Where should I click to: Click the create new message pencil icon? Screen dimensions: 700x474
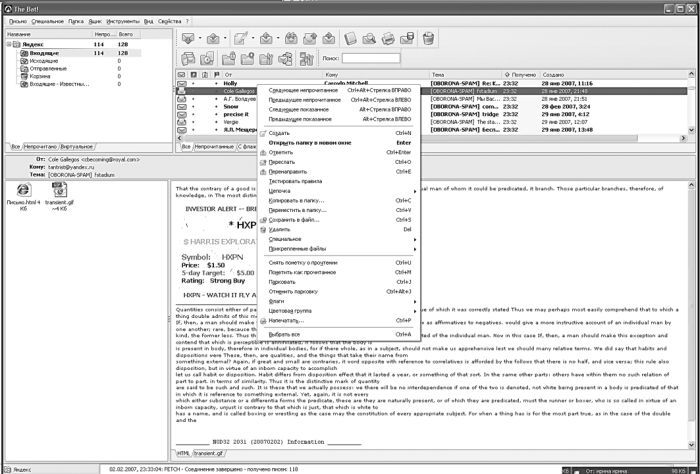[x=240, y=38]
